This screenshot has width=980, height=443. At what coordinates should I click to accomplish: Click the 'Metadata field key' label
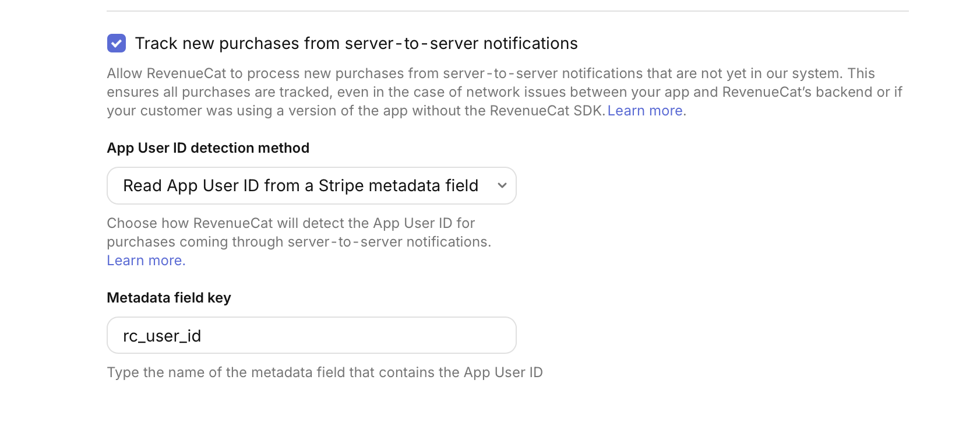tap(169, 298)
